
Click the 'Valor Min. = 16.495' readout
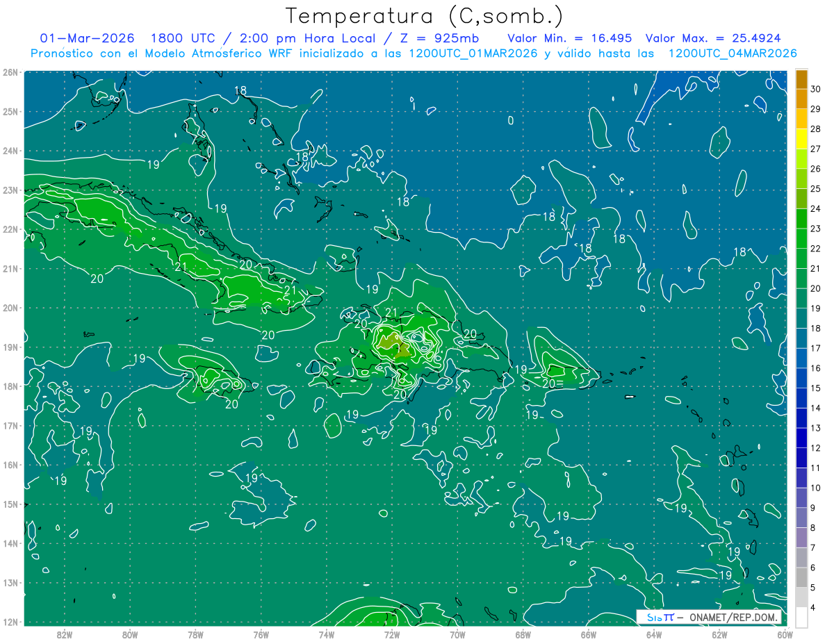569,38
